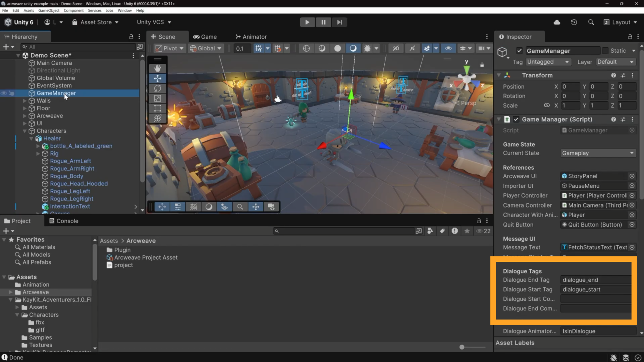
Task: Open the Asset Store button
Action: pos(95,22)
